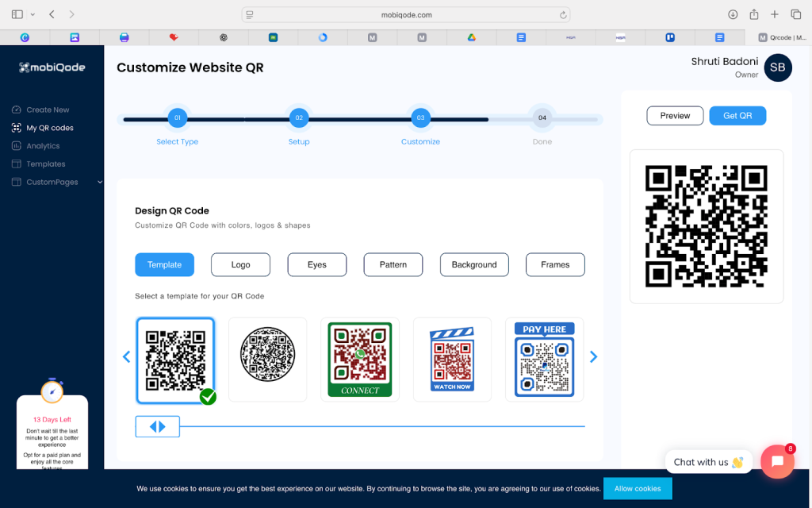Click the Get QR button
The image size is (812, 508).
[x=737, y=116]
